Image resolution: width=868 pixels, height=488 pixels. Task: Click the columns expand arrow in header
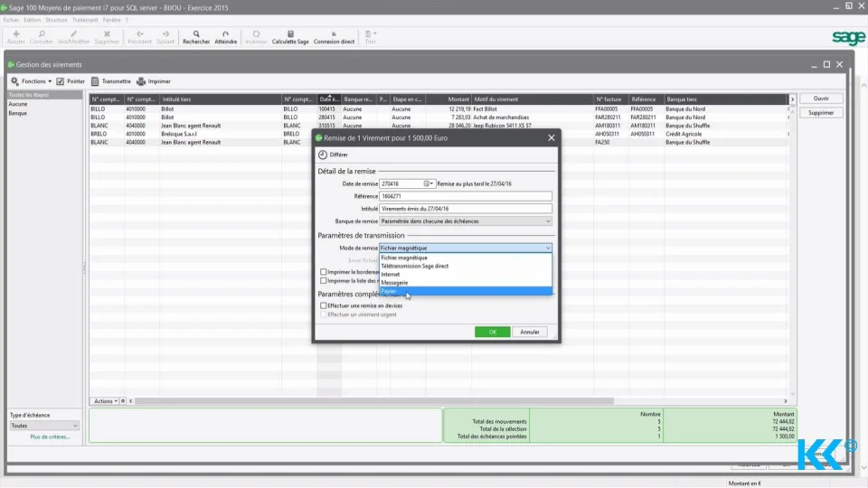coord(792,99)
